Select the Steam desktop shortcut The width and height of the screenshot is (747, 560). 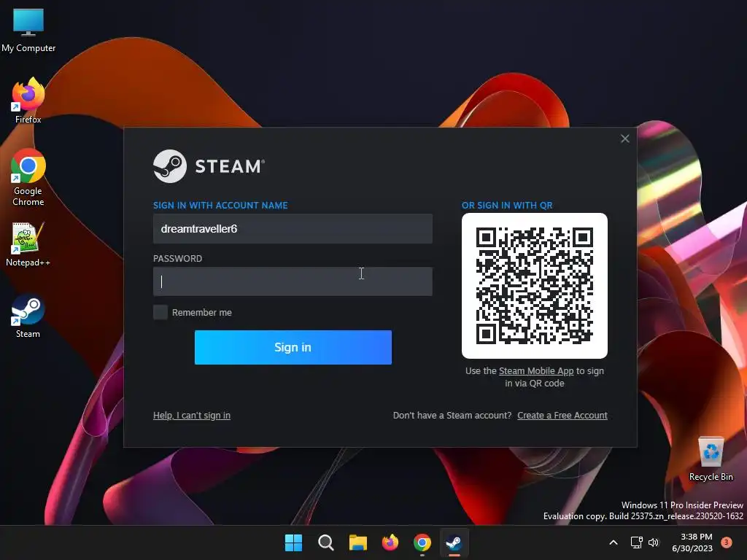(28, 316)
